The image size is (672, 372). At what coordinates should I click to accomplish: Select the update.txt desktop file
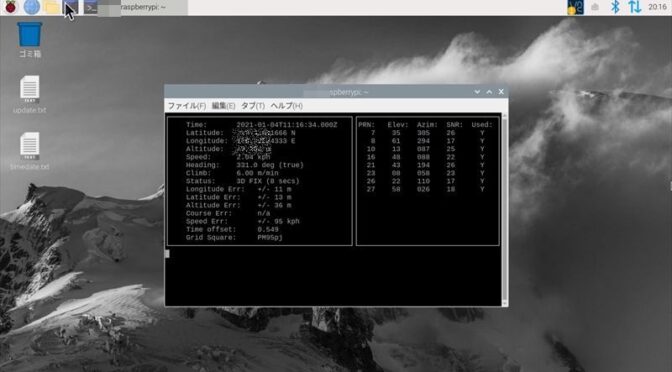[30, 95]
